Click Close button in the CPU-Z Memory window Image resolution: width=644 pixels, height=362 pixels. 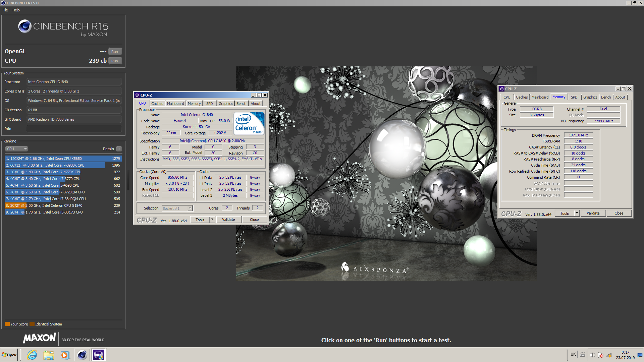[619, 213]
